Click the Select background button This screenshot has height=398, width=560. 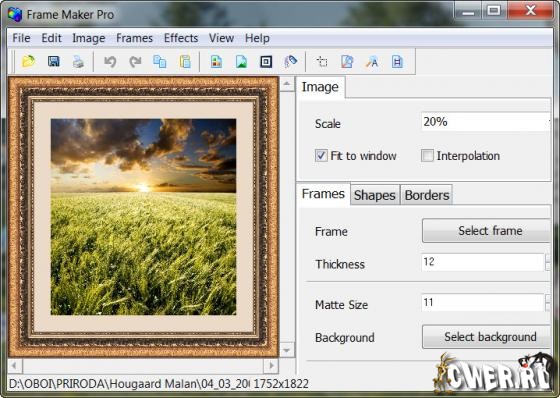[486, 337]
